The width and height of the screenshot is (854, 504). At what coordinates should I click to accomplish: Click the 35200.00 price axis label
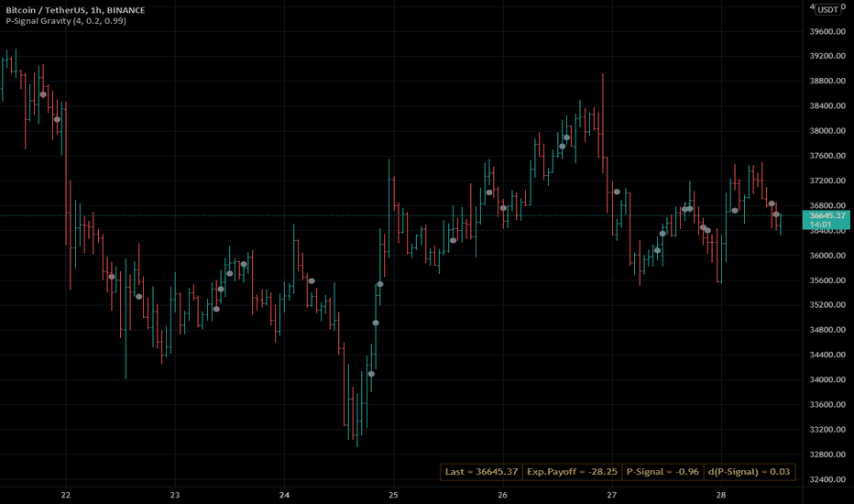pos(827,305)
